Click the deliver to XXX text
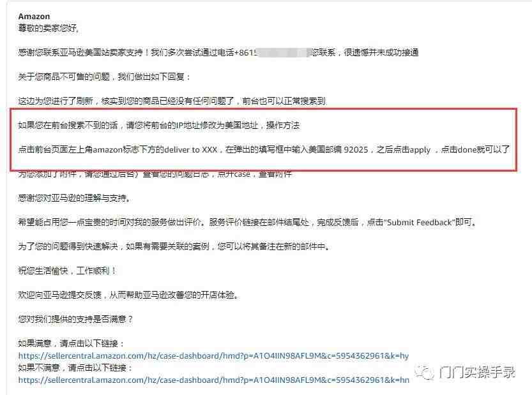The image size is (532, 395). [x=191, y=150]
